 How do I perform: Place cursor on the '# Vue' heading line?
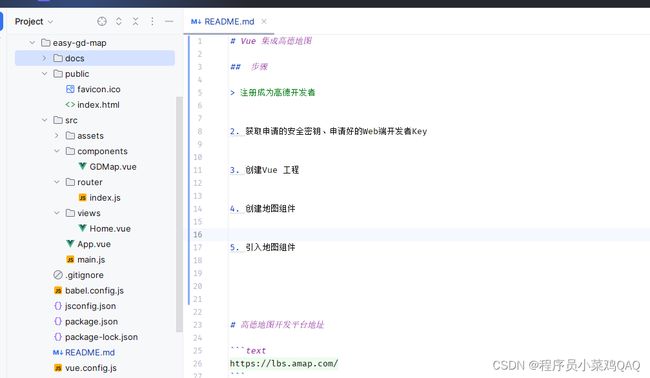[x=271, y=41]
